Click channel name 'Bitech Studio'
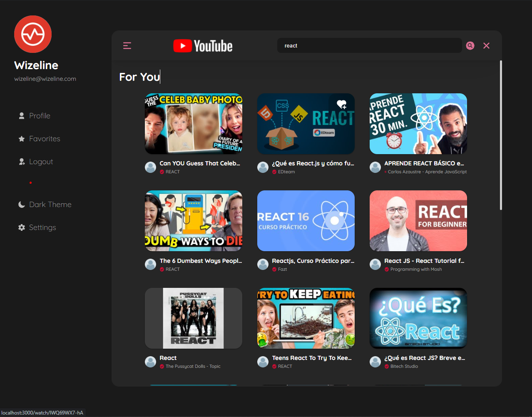Image resolution: width=532 pixels, height=417 pixels. pos(404,366)
